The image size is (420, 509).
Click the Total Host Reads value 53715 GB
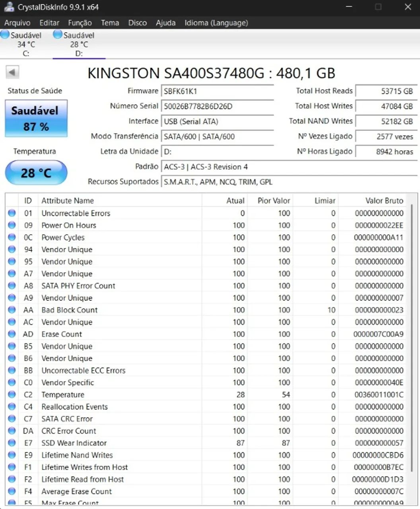386,91
